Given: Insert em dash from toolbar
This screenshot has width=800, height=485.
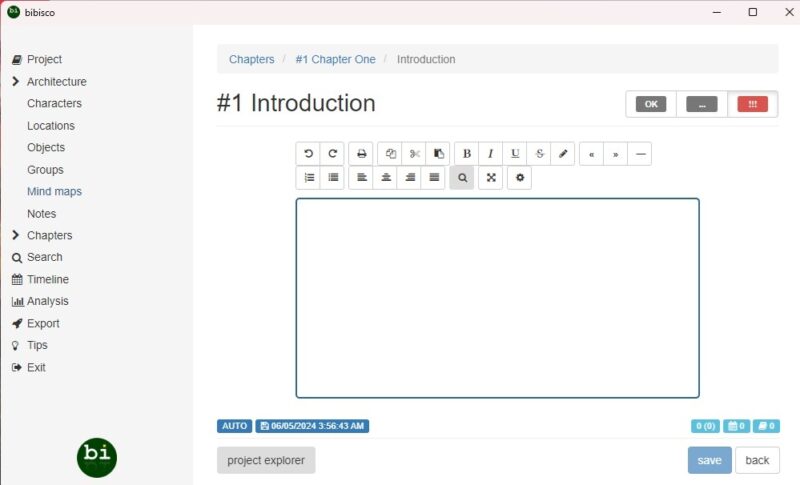Looking at the screenshot, I should [640, 154].
